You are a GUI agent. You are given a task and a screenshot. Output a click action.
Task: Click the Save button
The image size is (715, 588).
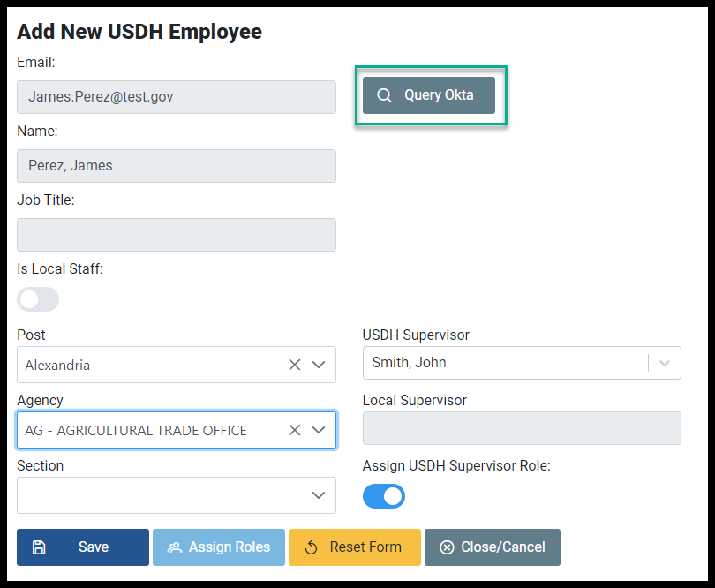point(83,547)
